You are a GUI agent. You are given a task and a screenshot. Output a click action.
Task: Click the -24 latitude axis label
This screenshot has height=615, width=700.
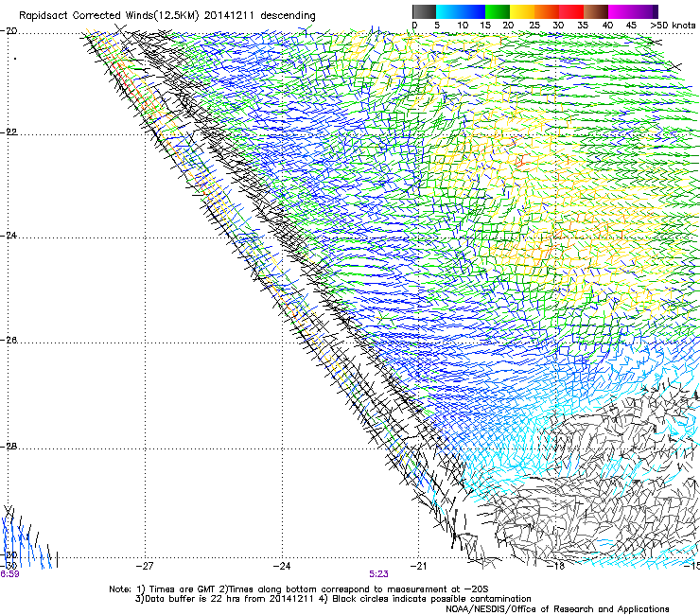tap(9, 236)
